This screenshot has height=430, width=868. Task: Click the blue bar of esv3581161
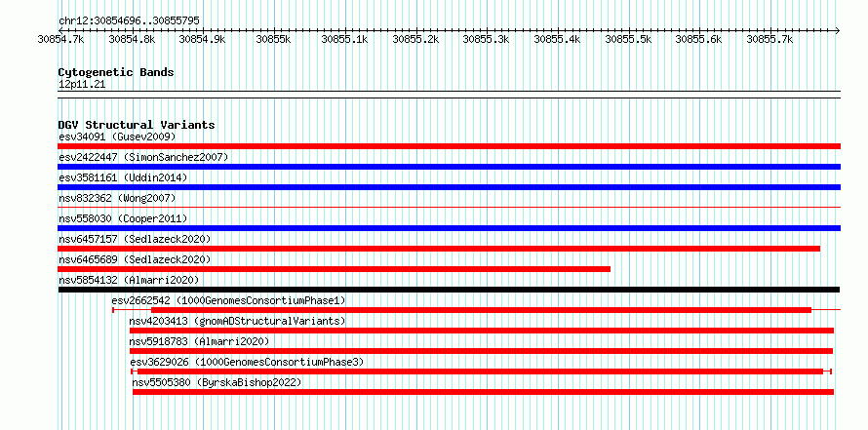449,187
